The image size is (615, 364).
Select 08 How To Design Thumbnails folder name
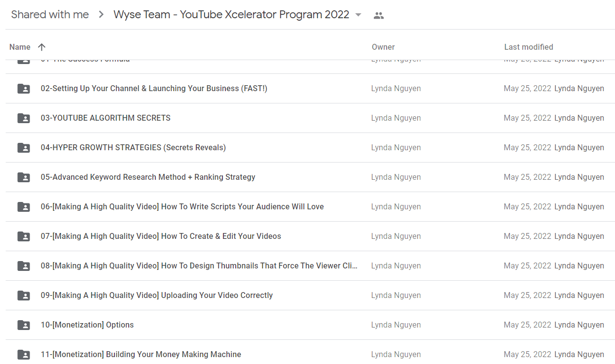tap(199, 266)
